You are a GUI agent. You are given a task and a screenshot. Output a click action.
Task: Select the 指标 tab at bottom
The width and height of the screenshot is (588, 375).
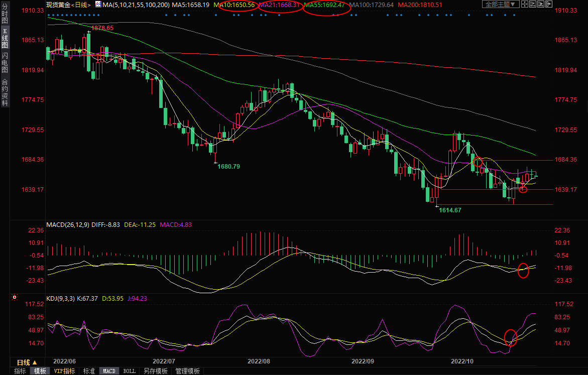(20, 371)
